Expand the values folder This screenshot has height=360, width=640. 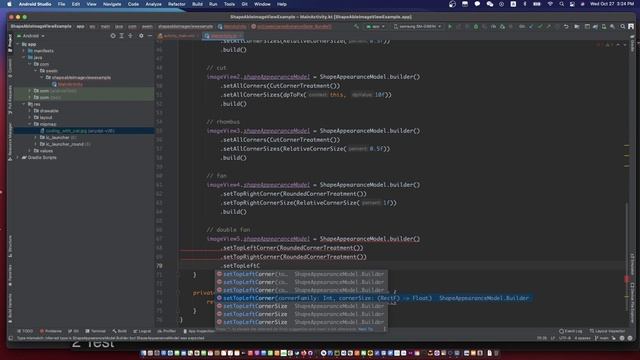30,151
